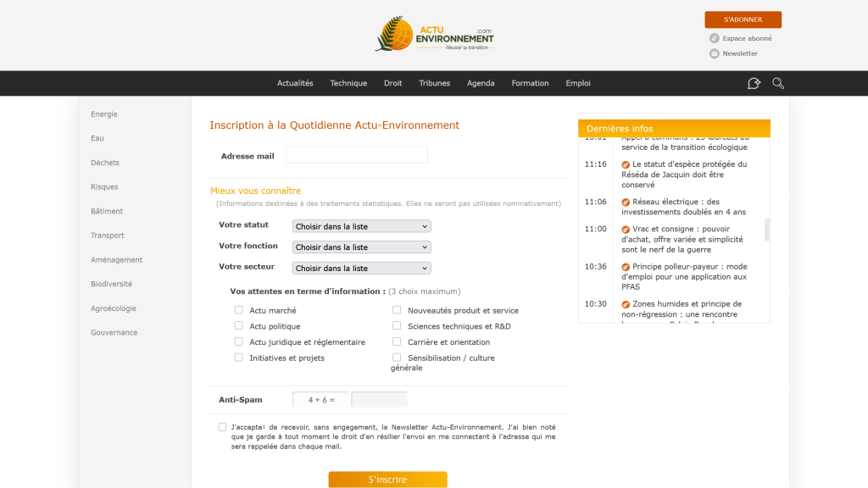The height and width of the screenshot is (488, 868).
Task: Focus the Adresse mail input field
Action: (x=356, y=155)
